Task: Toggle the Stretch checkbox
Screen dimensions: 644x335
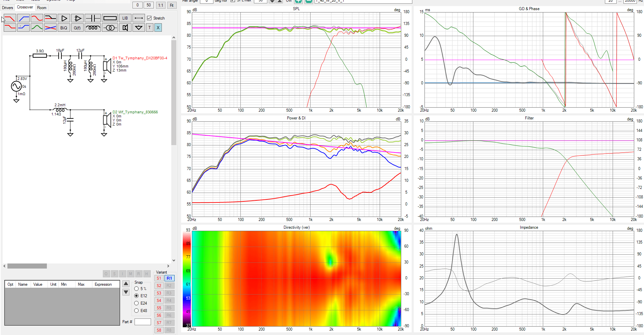Action: click(x=149, y=18)
